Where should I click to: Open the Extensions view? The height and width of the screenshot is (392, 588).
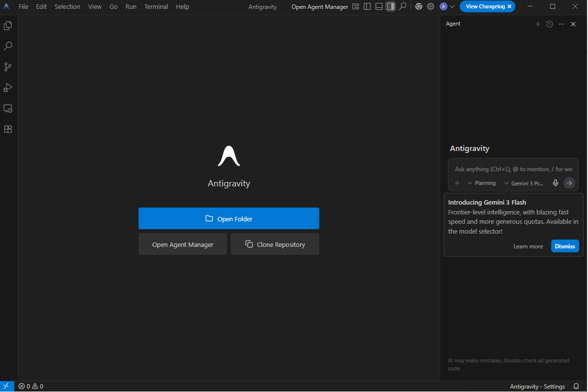tap(8, 129)
